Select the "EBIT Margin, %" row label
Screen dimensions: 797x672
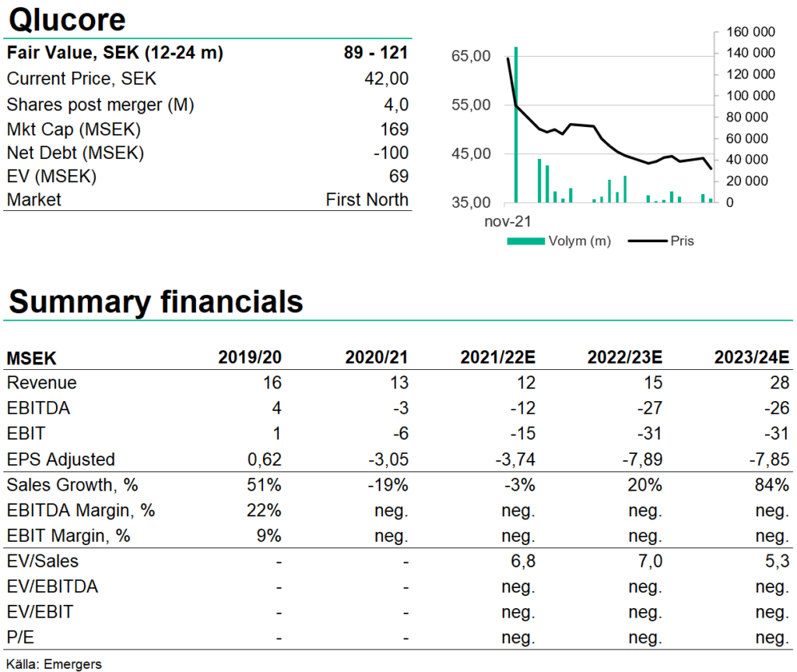click(x=68, y=536)
